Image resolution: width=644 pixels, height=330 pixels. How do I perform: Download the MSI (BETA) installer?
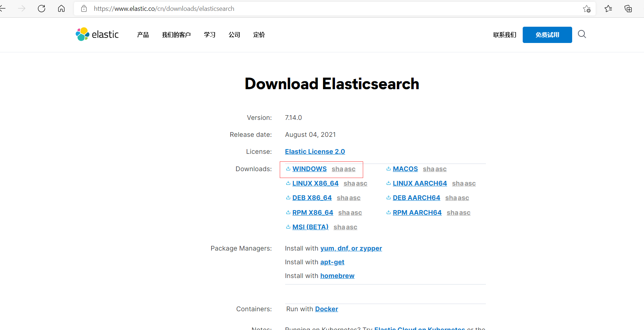pyautogui.click(x=310, y=227)
